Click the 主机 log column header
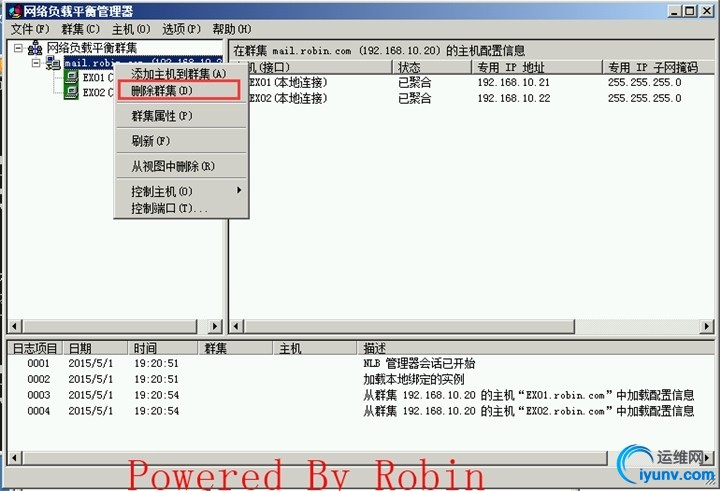Image resolution: width=720 pixels, height=491 pixels. pos(315,348)
